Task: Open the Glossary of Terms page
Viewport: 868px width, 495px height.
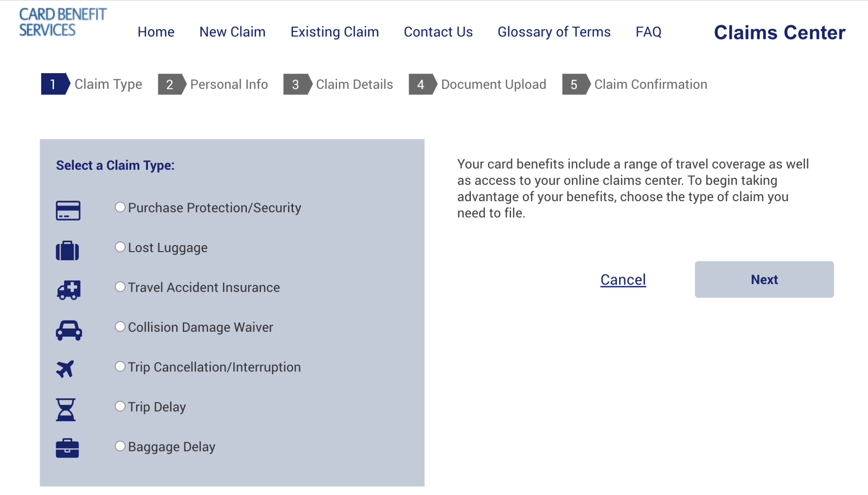Action: (x=554, y=32)
